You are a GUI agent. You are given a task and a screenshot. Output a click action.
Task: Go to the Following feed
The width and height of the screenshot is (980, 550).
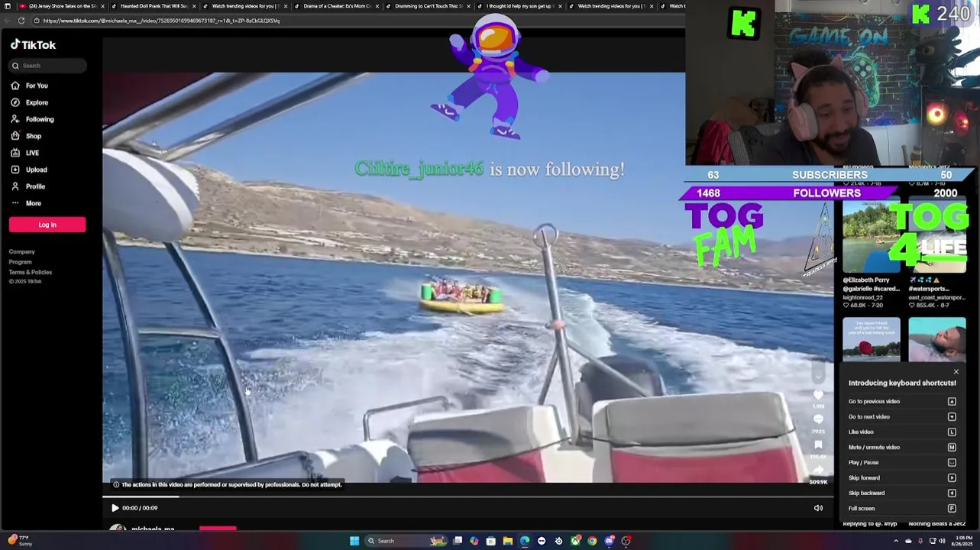[32, 119]
